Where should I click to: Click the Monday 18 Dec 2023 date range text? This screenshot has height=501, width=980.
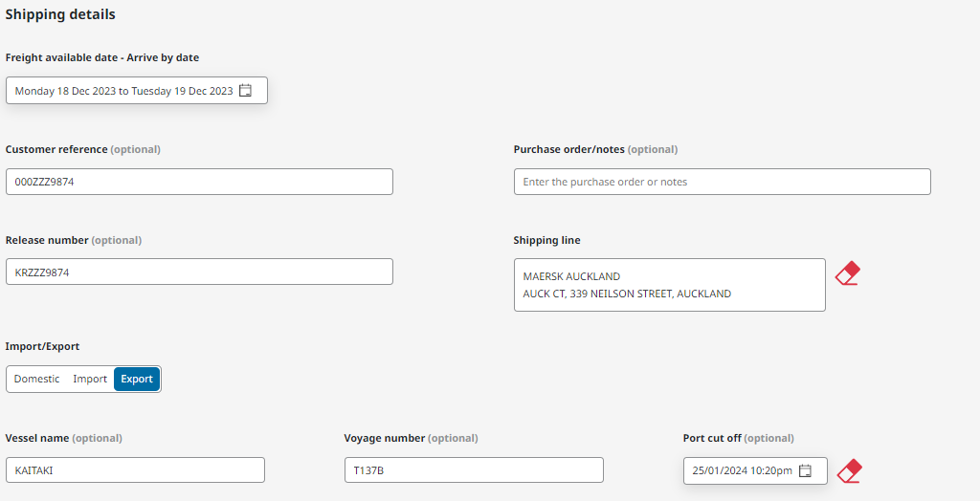click(123, 91)
